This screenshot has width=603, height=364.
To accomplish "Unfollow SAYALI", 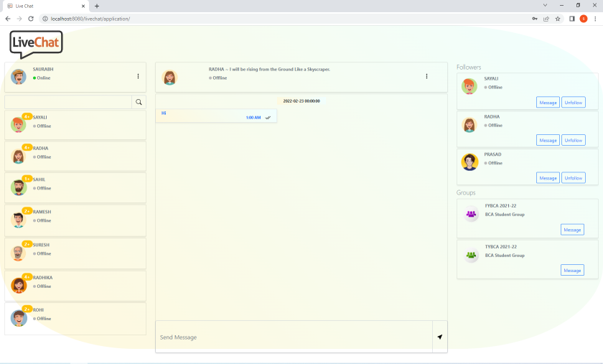I will (x=574, y=103).
